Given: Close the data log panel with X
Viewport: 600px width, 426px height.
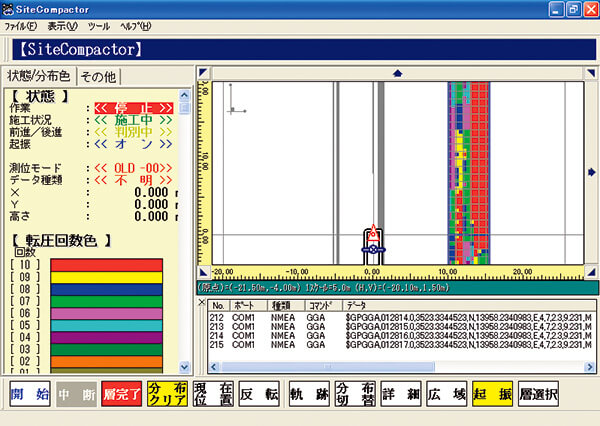Looking at the screenshot, I should click(202, 303).
